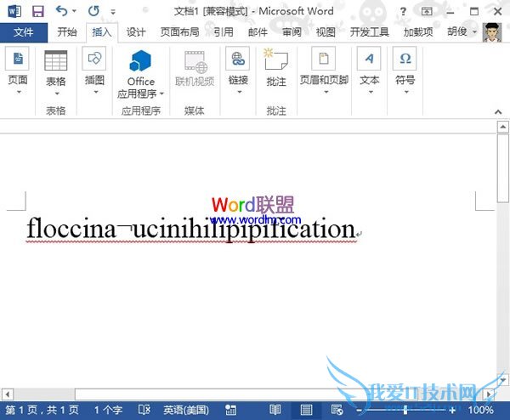The width and height of the screenshot is (510, 420).
Task: Click the horizontal scrollbar right arrow
Action: 489,394
